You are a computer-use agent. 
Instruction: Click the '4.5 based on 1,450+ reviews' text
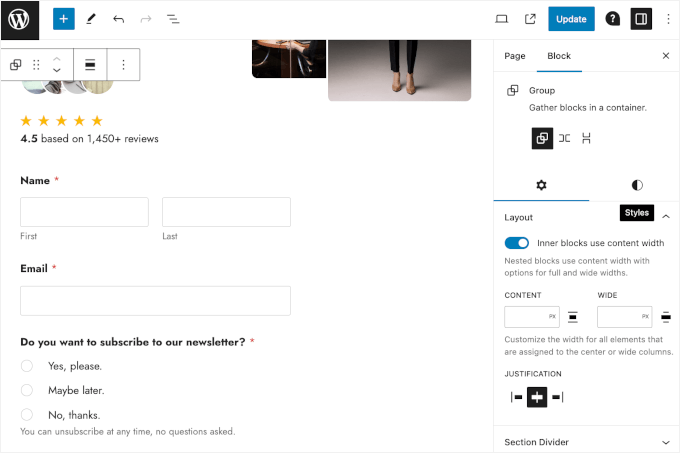pos(89,139)
